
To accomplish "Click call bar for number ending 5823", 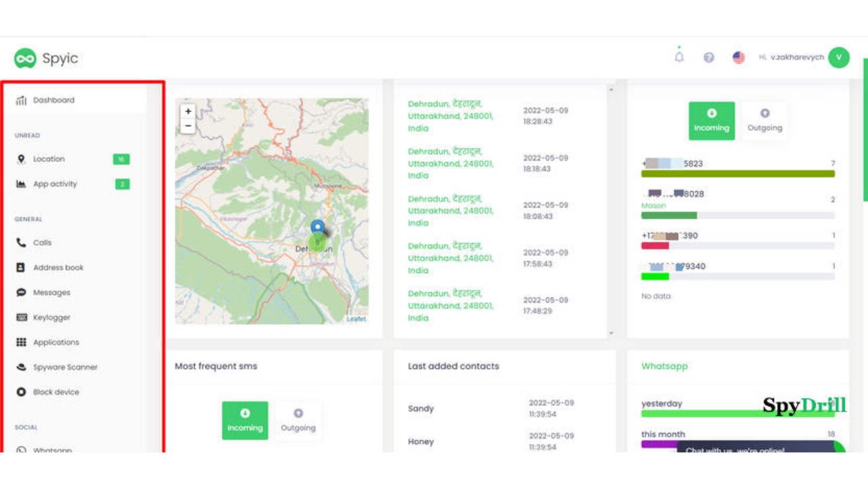I will 738,174.
